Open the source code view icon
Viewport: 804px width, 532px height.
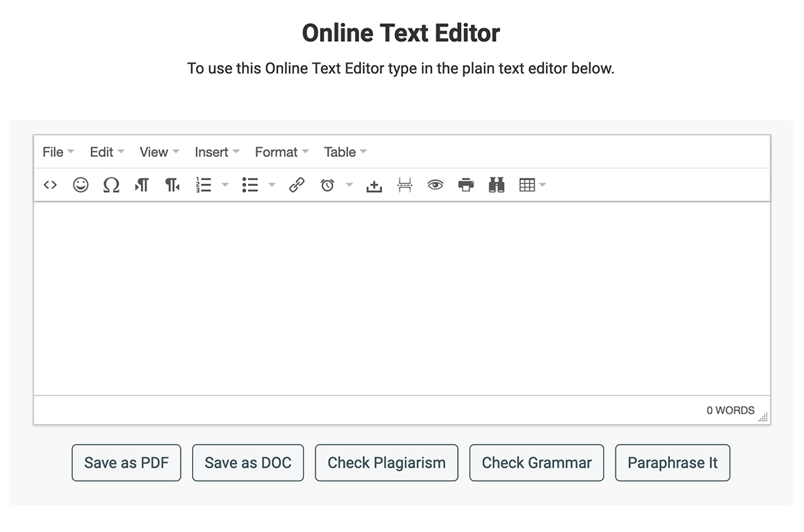[51, 185]
